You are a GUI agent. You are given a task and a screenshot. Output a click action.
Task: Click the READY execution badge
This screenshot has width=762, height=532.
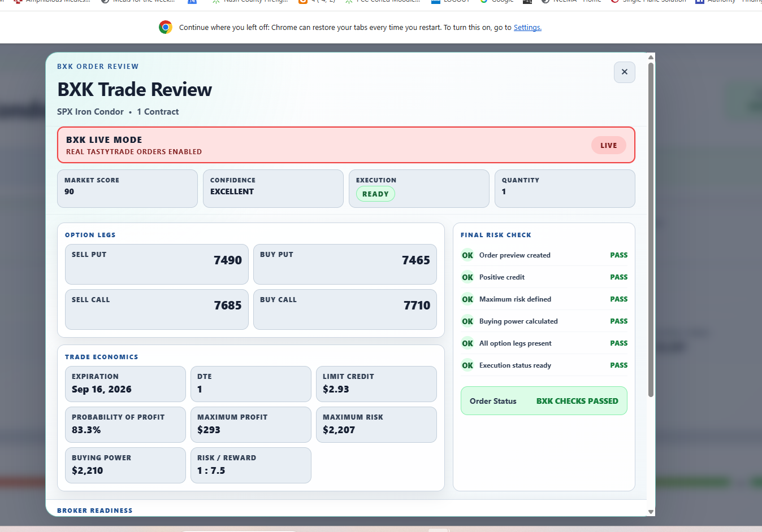coord(375,194)
